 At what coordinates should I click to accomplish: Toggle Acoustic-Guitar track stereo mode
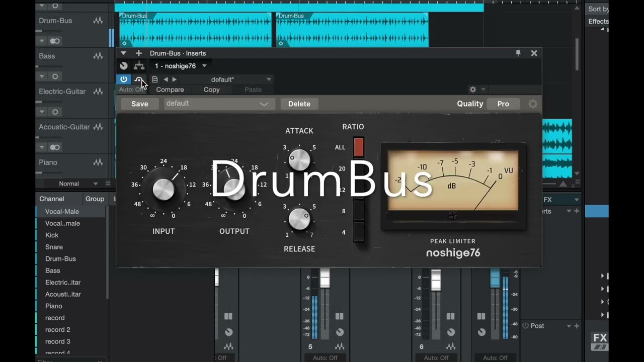55,147
